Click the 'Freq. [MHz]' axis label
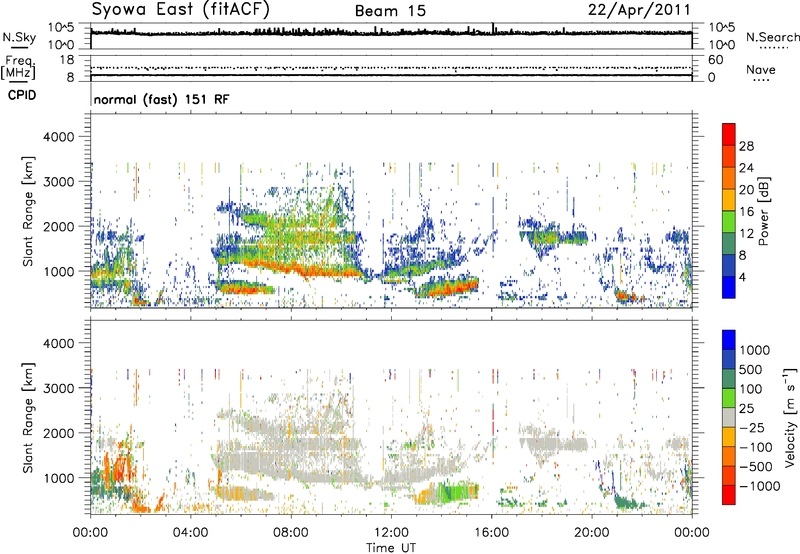The width and height of the screenshot is (800, 554). point(19,68)
